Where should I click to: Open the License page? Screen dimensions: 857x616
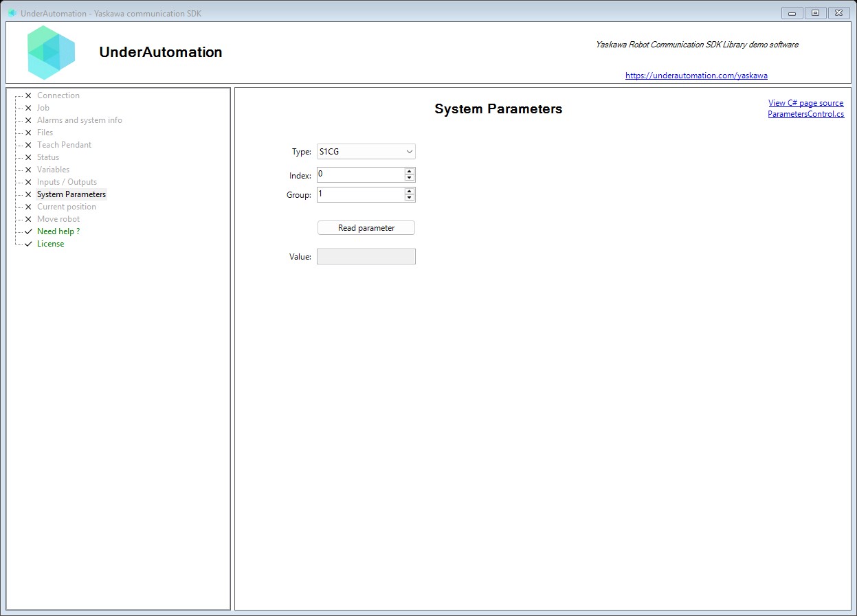pos(51,244)
